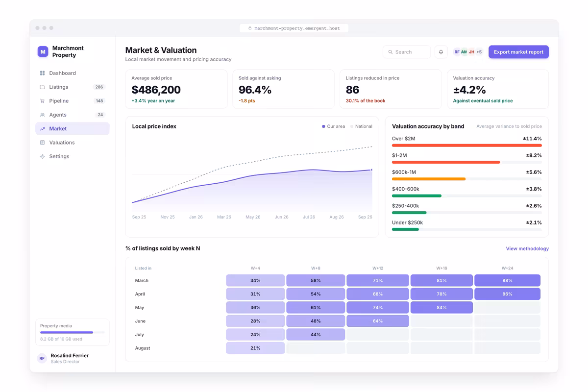The height and width of the screenshot is (392, 588).
Task: Click the 30.1% of the book text
Action: (366, 101)
